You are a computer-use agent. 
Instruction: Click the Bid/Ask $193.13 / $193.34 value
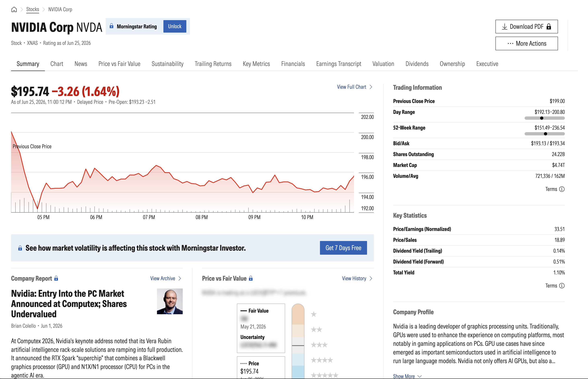[548, 143]
